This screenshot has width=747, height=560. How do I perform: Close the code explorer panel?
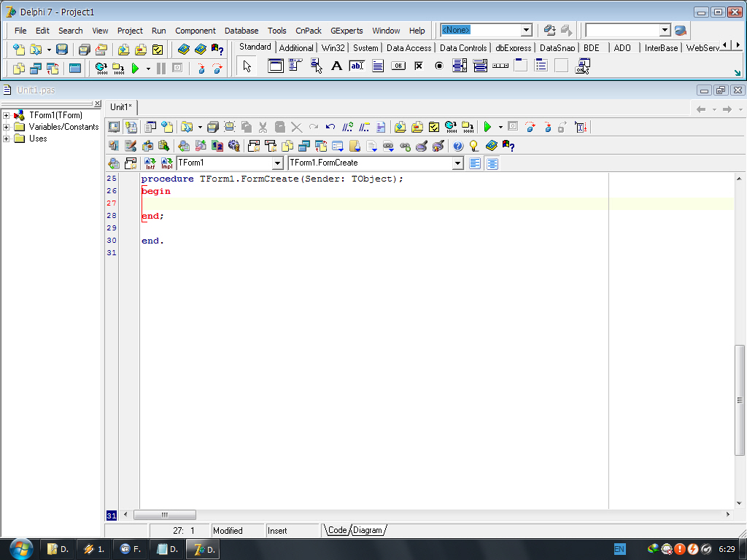pyautogui.click(x=97, y=104)
